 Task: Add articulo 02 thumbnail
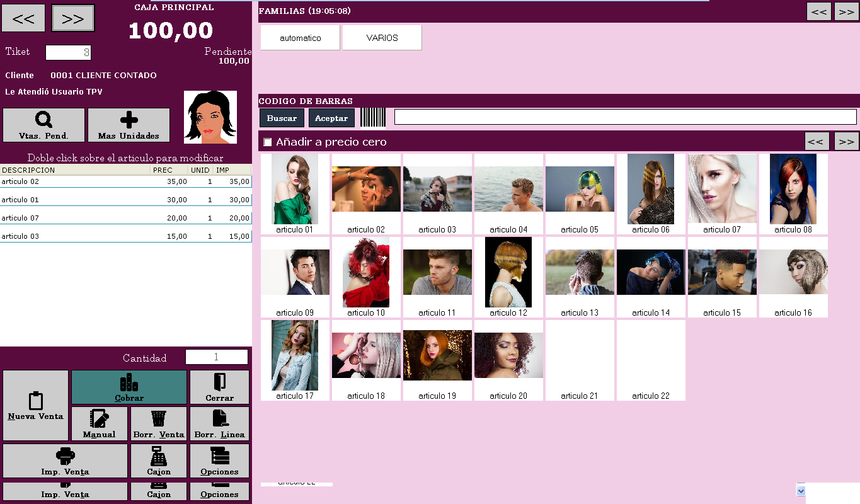coord(366,194)
